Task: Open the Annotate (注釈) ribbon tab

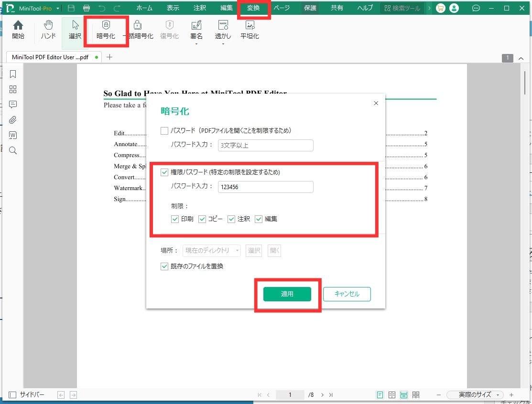Action: coord(199,8)
